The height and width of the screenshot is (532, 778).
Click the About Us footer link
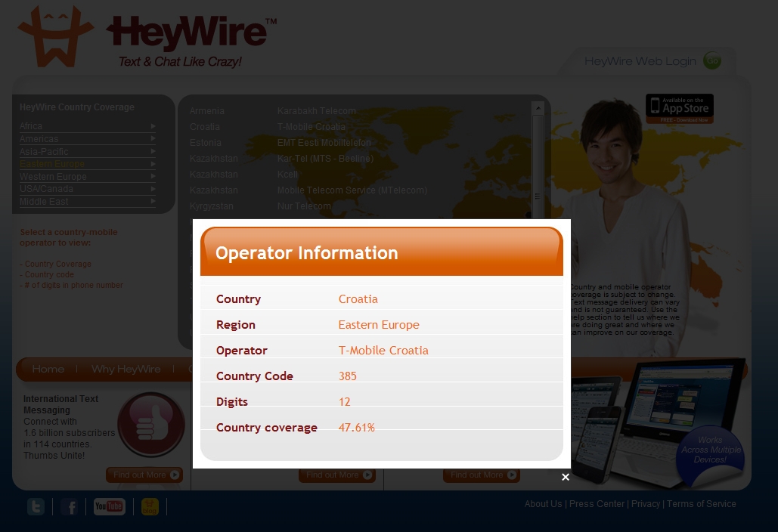543,504
